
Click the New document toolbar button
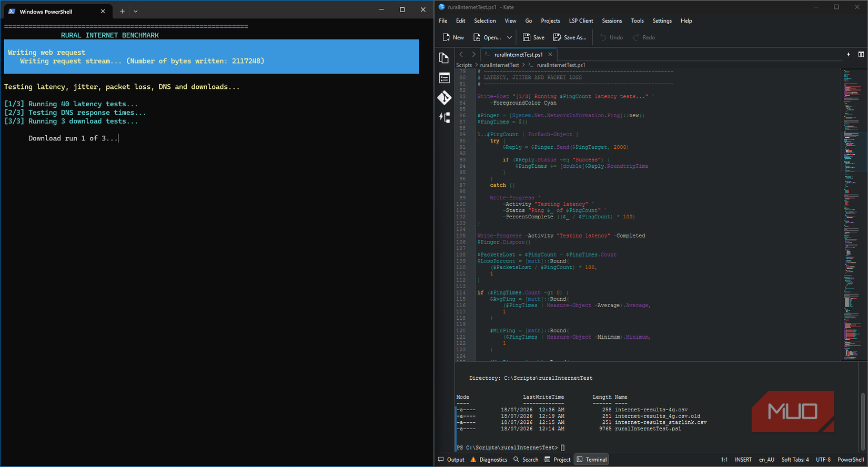453,37
